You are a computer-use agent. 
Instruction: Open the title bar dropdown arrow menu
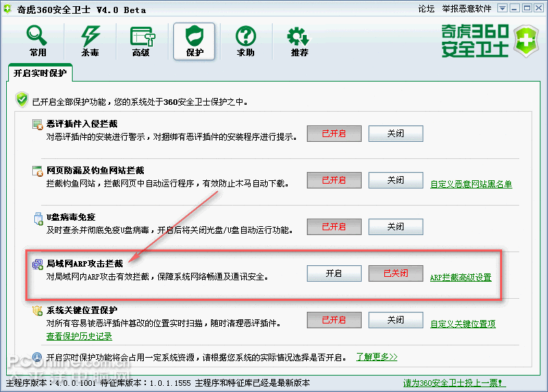[502, 8]
